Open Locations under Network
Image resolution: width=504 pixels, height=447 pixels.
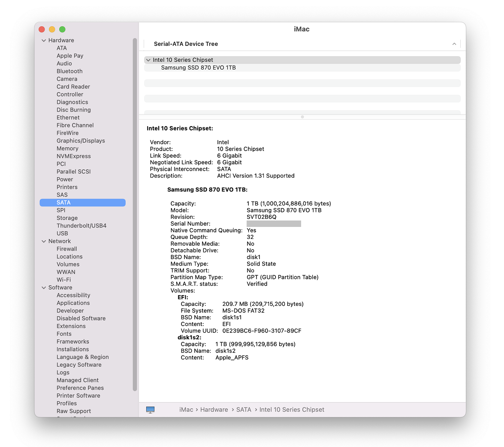click(69, 257)
